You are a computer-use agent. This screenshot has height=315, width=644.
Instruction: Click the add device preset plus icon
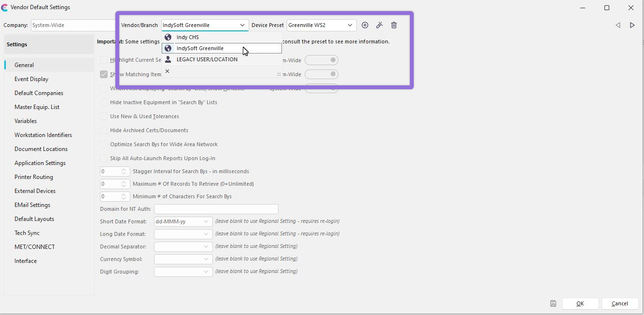coord(365,25)
